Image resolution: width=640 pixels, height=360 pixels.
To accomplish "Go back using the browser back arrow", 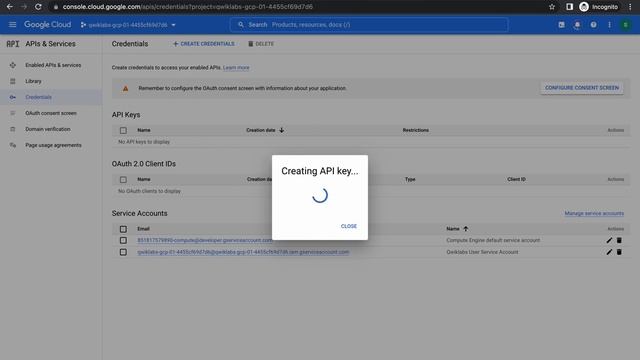I will (9, 7).
